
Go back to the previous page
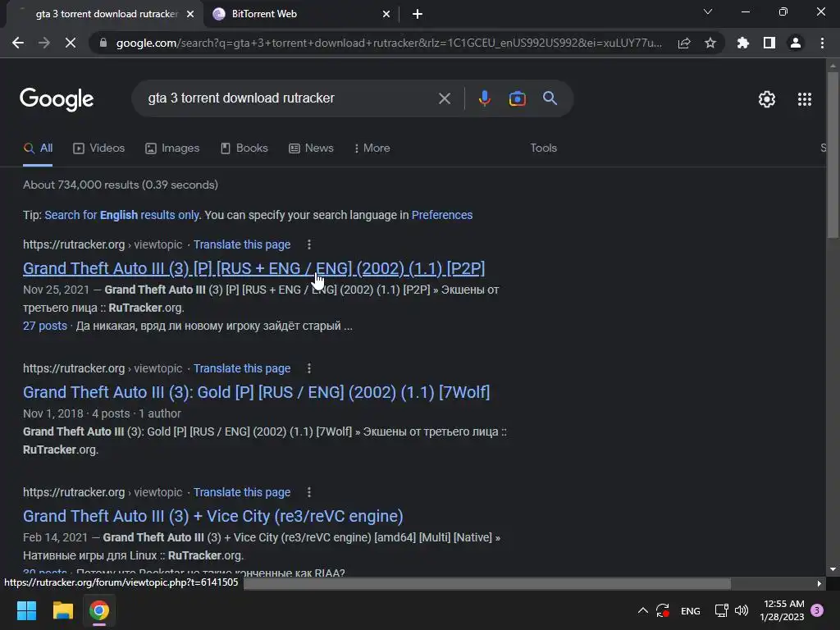(x=18, y=43)
